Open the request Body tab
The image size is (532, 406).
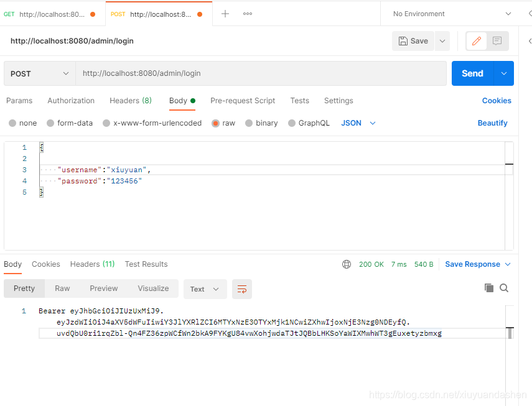pyautogui.click(x=182, y=101)
